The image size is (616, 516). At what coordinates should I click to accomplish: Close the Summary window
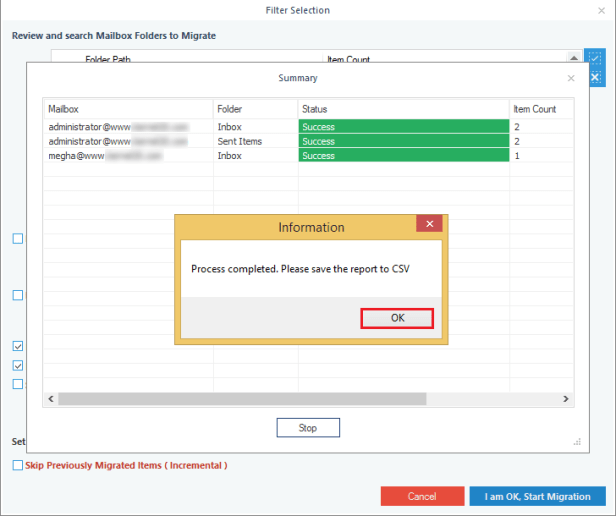pyautogui.click(x=571, y=78)
